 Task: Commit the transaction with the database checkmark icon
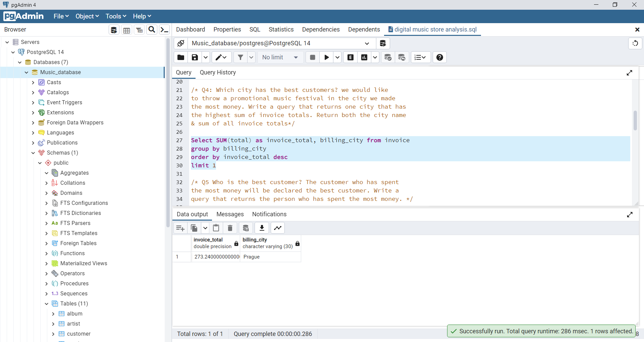[x=388, y=57]
